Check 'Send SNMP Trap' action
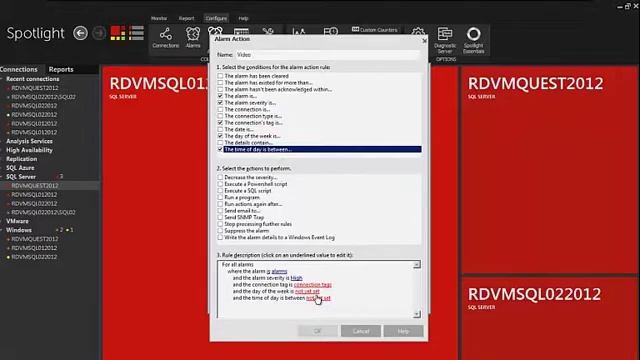The image size is (640, 360). [220, 217]
